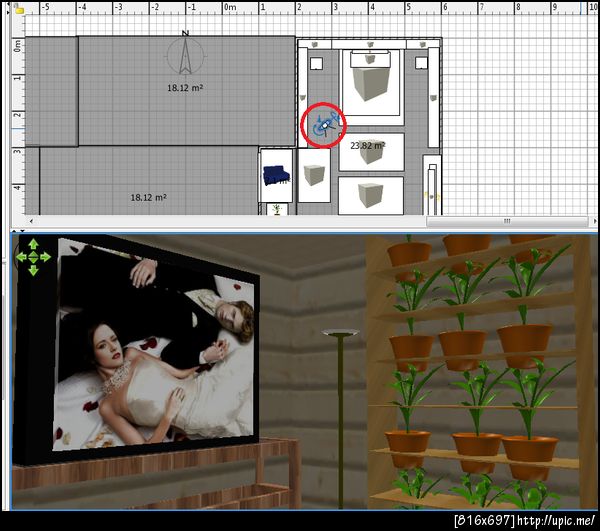Click the floor lamp in 3D view

(x=340, y=419)
